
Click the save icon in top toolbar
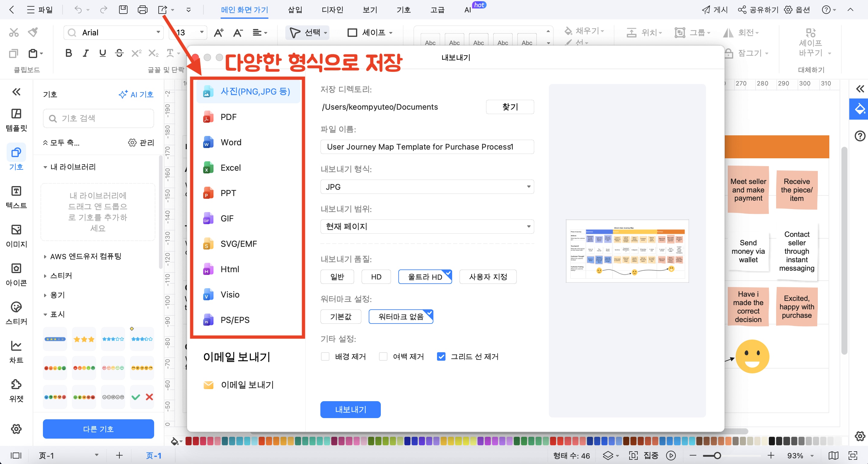pyautogui.click(x=123, y=10)
